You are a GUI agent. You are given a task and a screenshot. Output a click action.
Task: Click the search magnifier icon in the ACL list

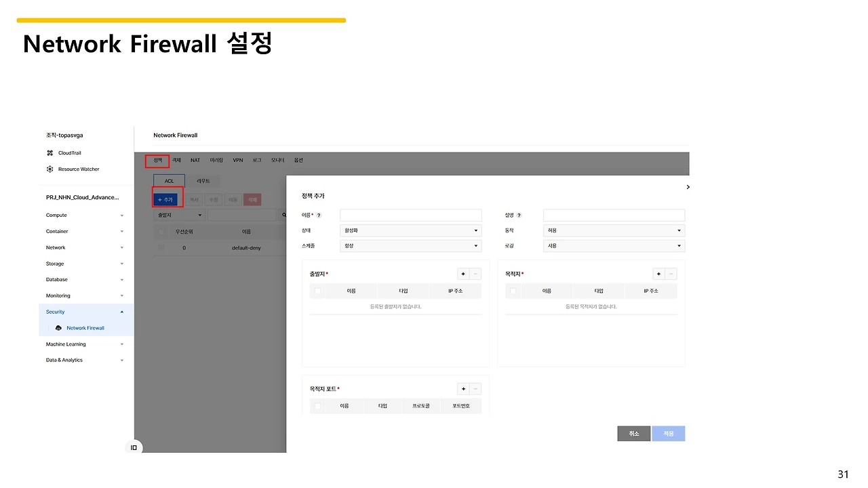pos(283,216)
